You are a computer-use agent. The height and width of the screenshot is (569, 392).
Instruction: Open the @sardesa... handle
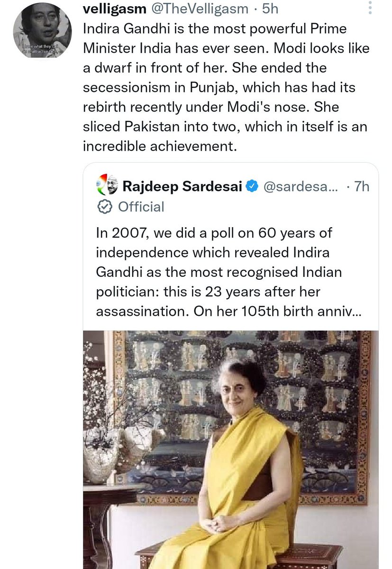tap(300, 186)
